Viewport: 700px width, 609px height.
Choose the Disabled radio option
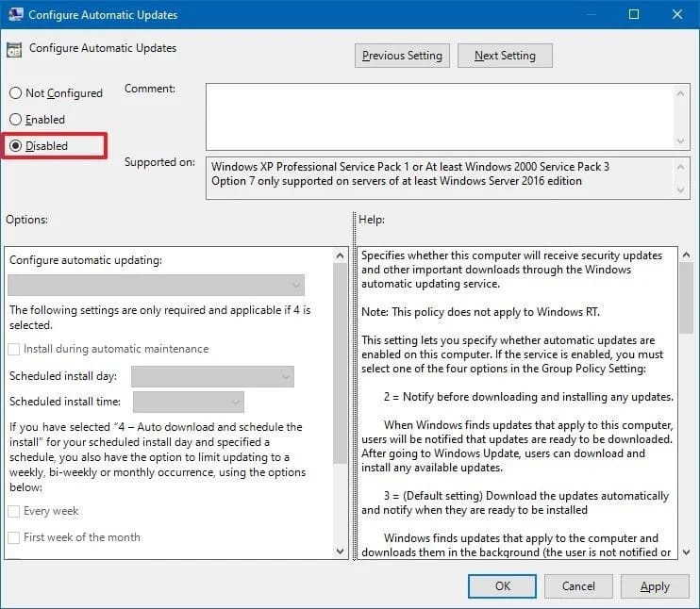pos(15,146)
